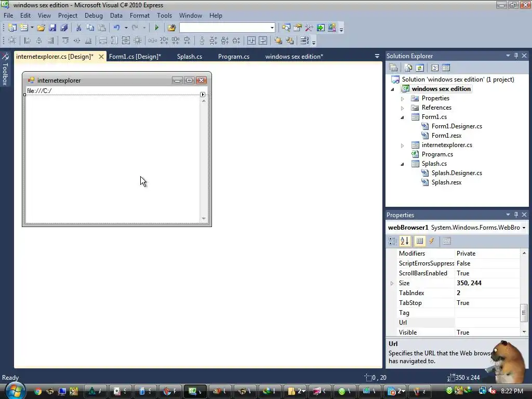Open the webBrowser smart tag arrow

click(x=203, y=95)
